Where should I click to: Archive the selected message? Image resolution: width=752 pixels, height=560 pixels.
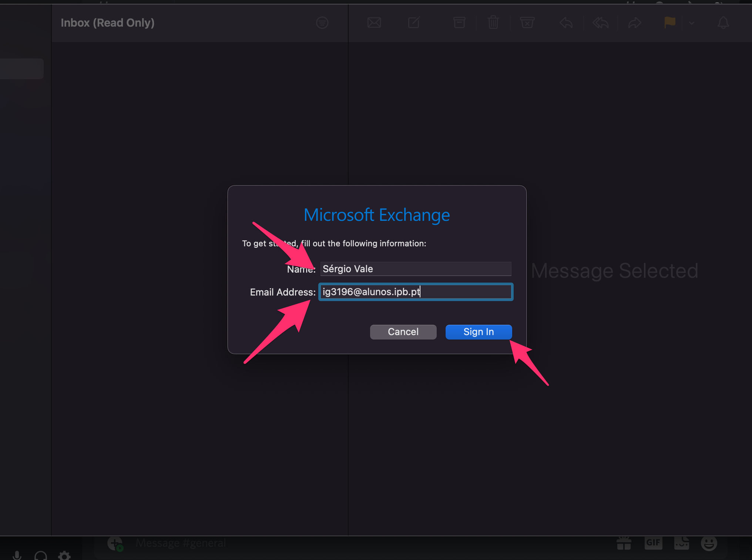tap(459, 23)
